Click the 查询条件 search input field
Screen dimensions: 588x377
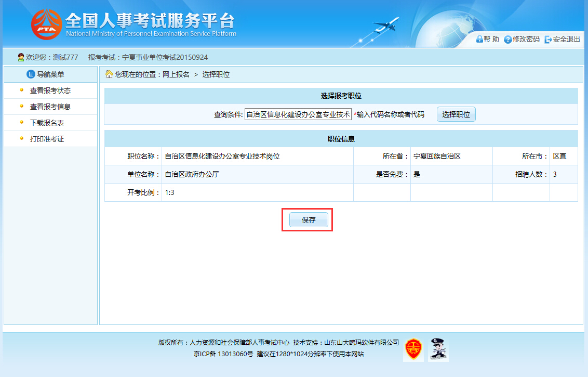[298, 114]
